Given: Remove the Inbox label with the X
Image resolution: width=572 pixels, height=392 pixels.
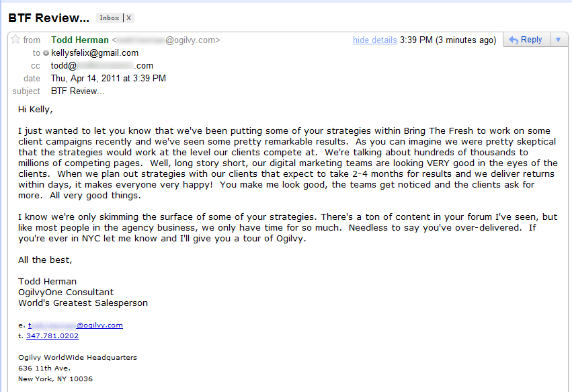Looking at the screenshot, I should point(129,18).
